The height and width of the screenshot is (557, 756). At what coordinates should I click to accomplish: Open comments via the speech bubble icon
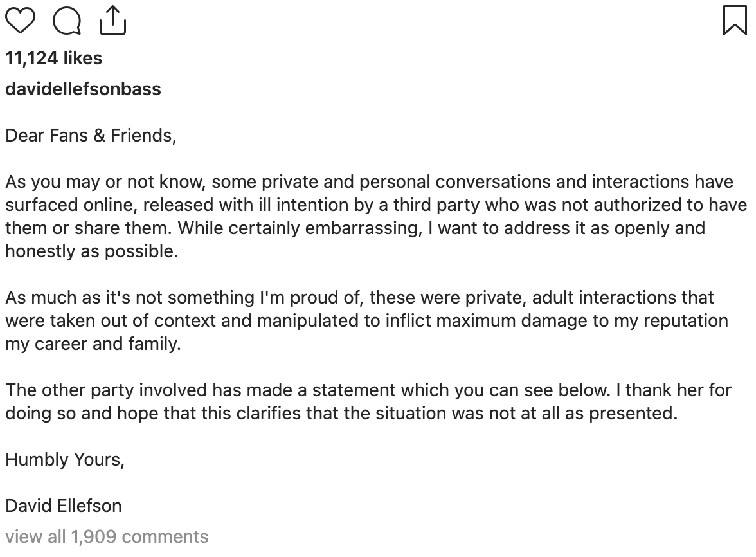coord(67,21)
